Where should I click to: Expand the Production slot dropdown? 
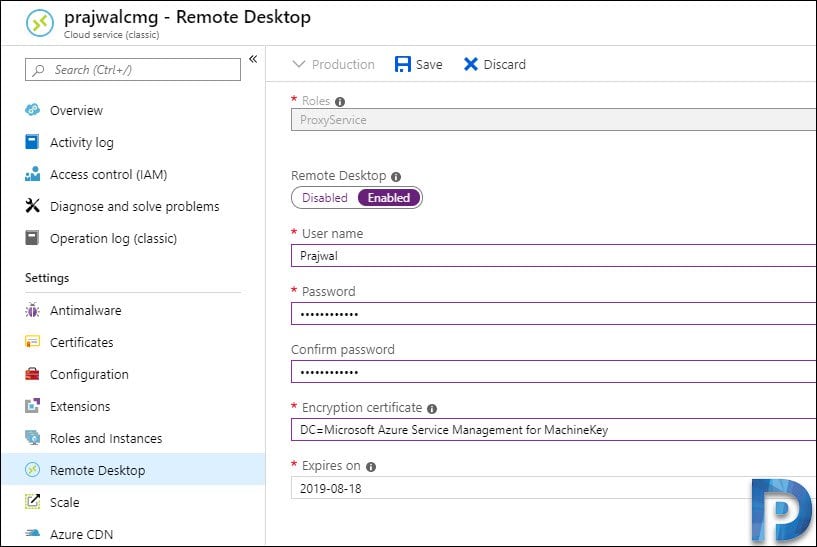tap(333, 64)
